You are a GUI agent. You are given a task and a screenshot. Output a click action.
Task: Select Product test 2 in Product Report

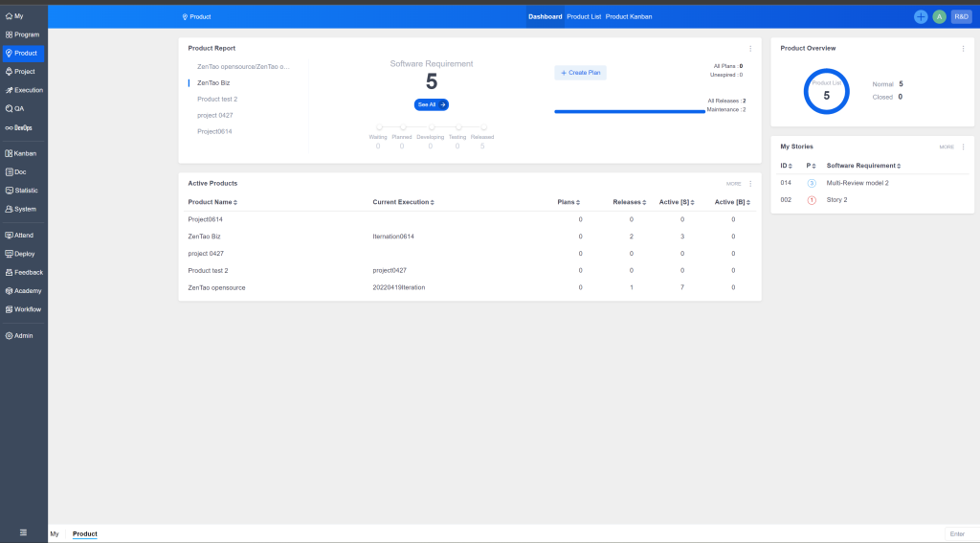coord(217,99)
